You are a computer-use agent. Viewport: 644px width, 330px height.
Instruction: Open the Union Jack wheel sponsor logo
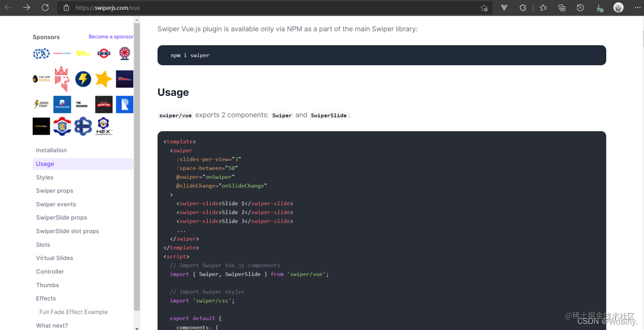[x=125, y=53]
